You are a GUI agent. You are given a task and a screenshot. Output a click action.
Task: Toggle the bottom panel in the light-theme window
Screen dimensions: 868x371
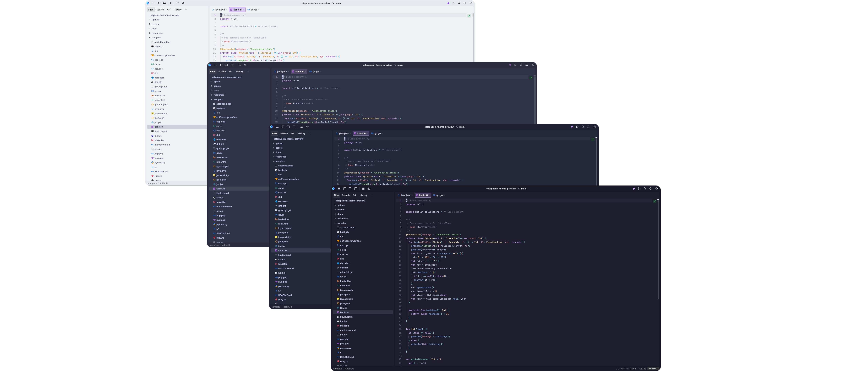(x=164, y=3)
